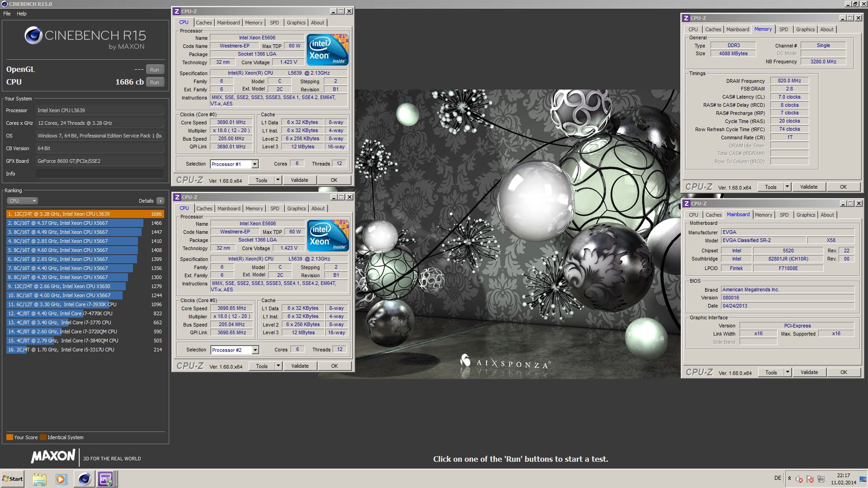Open Graphics tab in Processor #2 window
This screenshot has height=488, width=868.
pos(297,208)
